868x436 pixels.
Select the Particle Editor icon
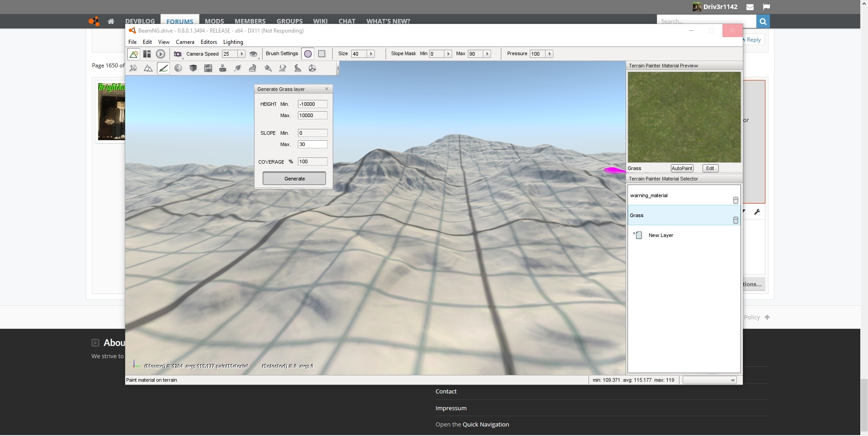tap(268, 68)
